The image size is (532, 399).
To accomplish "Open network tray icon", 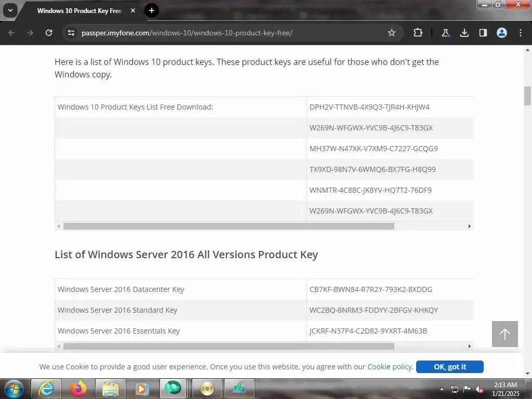I will pyautogui.click(x=454, y=389).
